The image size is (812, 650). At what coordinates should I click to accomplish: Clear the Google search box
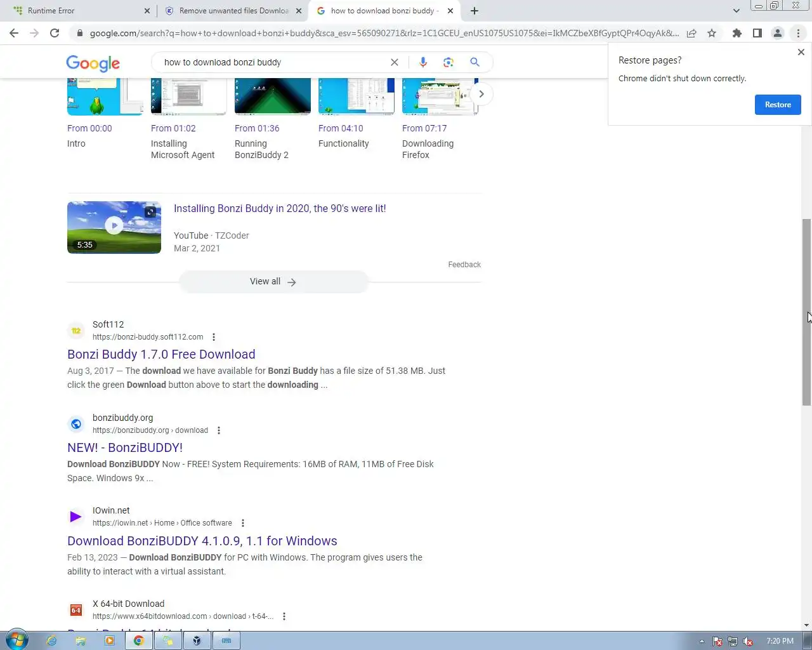point(395,62)
